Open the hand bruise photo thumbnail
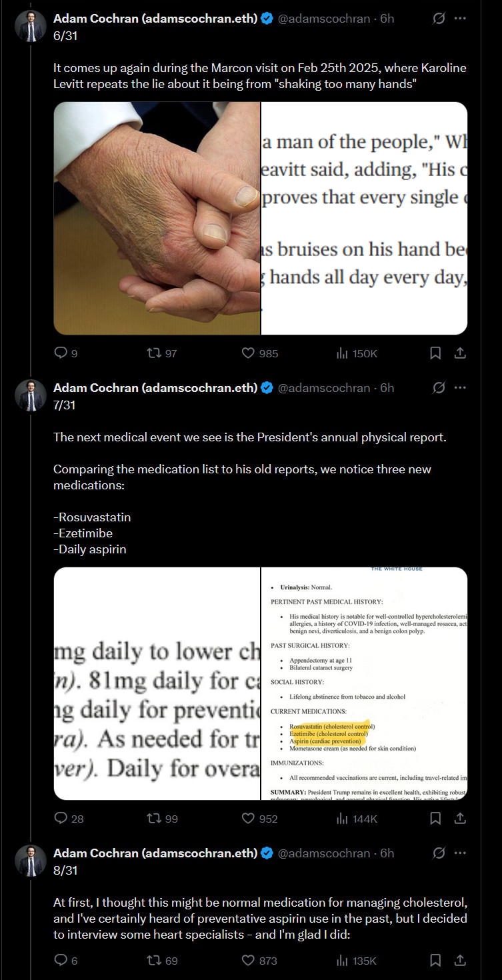The height and width of the screenshot is (980, 502). 157,218
